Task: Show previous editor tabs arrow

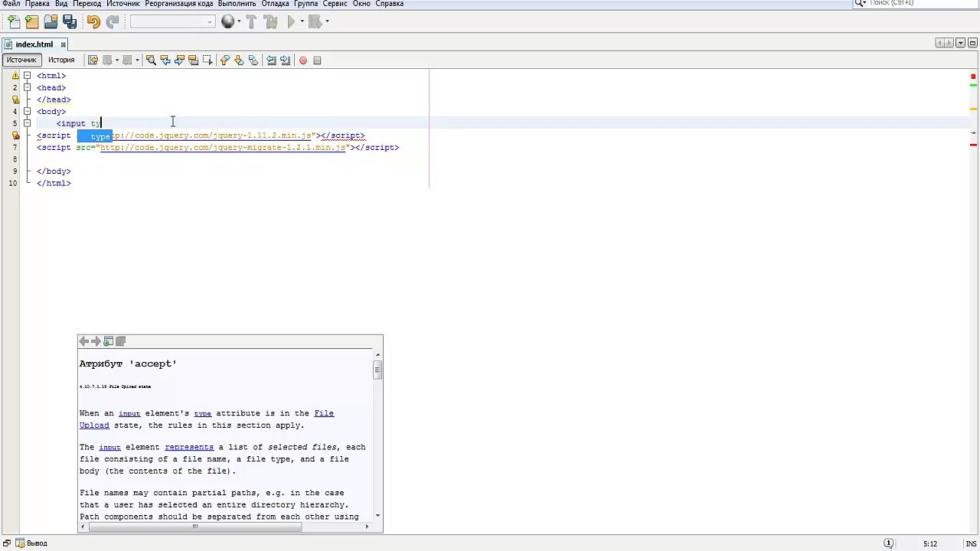Action: click(x=940, y=44)
